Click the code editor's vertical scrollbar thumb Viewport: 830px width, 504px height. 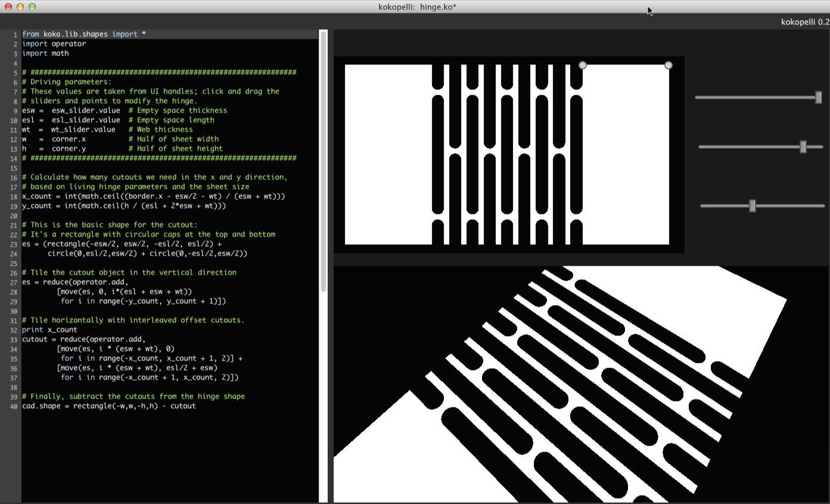(324, 161)
